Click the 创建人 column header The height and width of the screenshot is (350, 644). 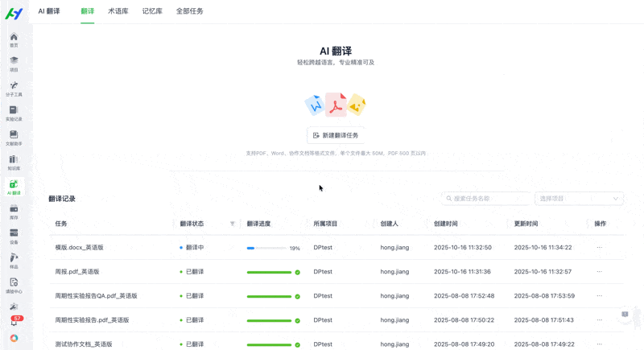[389, 224]
